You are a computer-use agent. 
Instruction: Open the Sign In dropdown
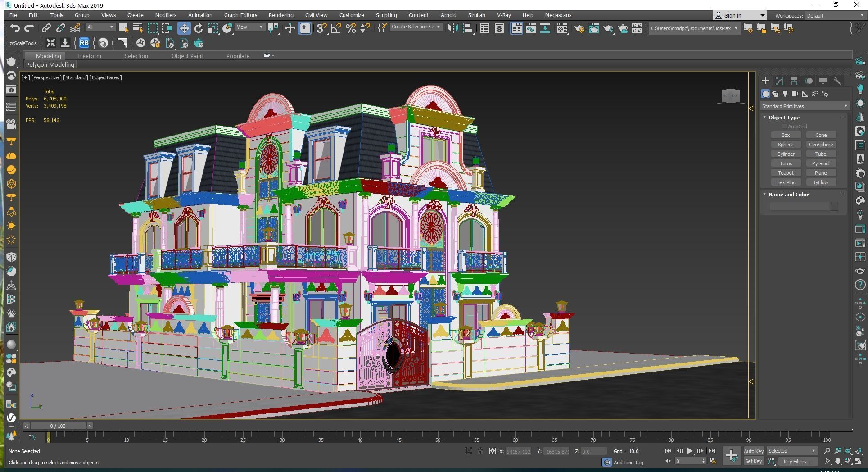click(739, 15)
